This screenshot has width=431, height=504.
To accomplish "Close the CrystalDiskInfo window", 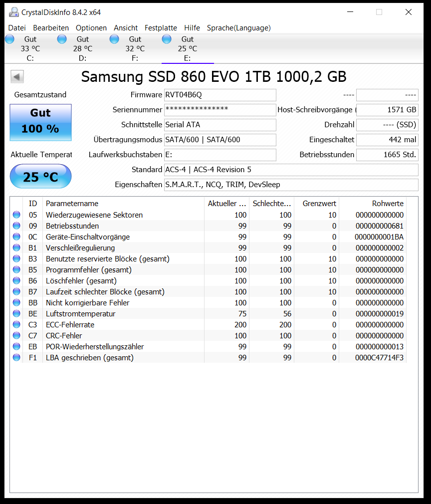I will (x=409, y=12).
